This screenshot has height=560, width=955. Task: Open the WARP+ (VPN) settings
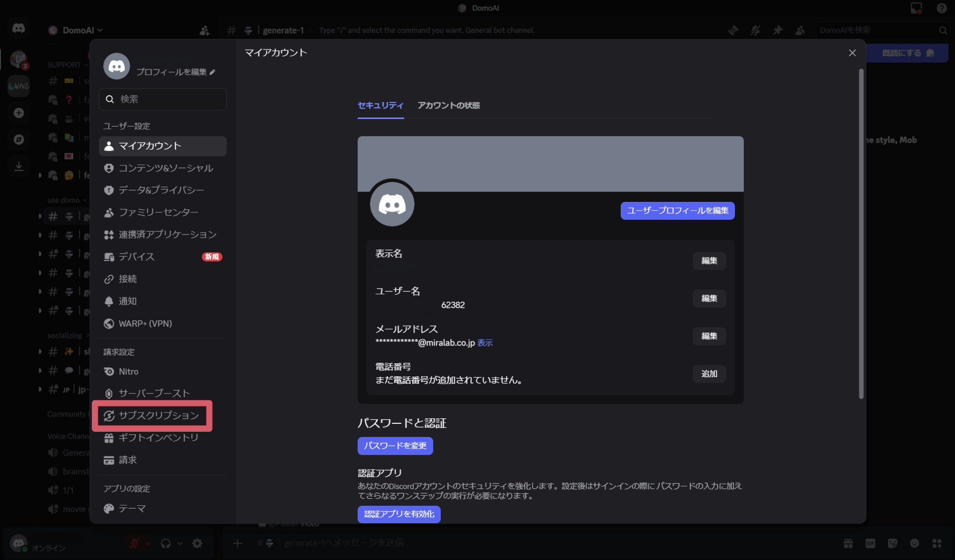click(x=145, y=324)
